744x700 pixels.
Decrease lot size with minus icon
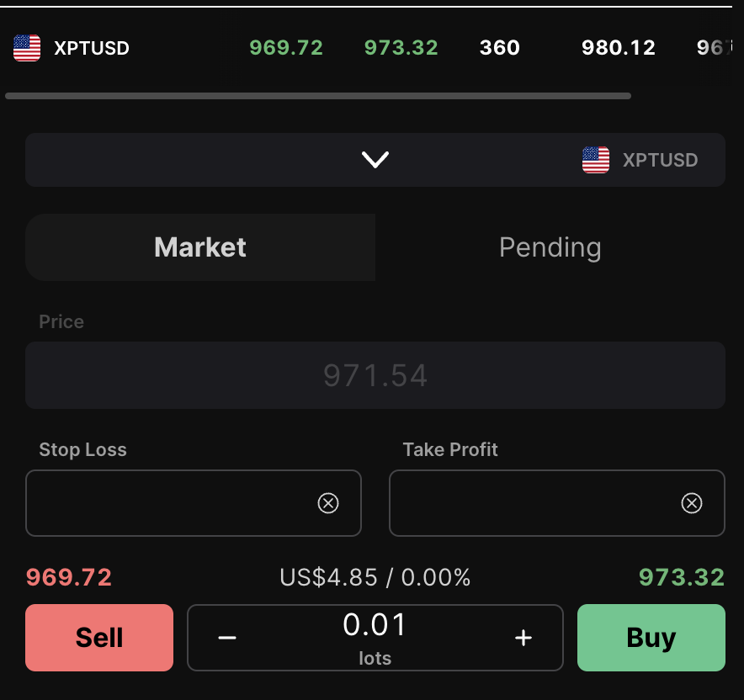coord(226,638)
